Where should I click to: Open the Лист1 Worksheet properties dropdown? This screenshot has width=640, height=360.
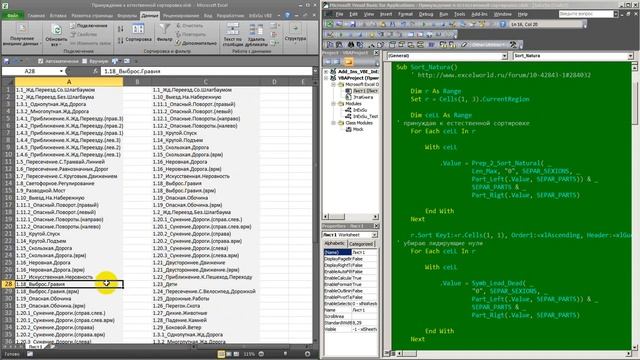click(374, 235)
